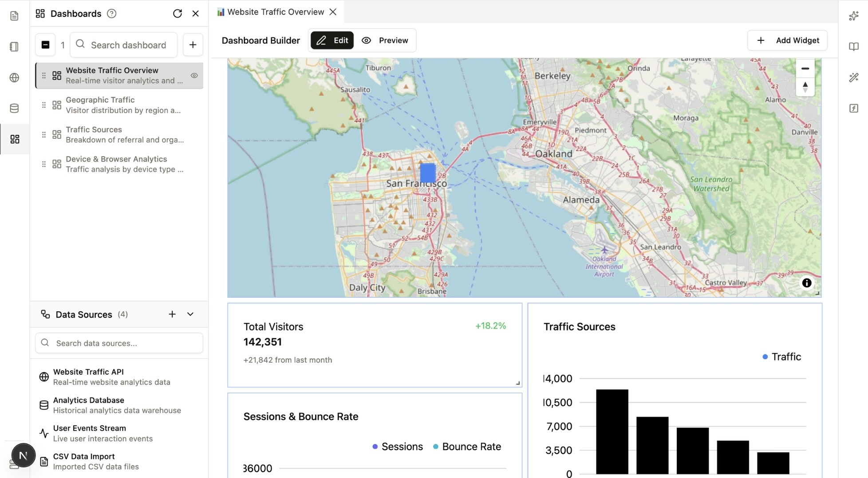The image size is (868, 478).
Task: Click the function icon in the right sidebar
Action: click(x=854, y=108)
